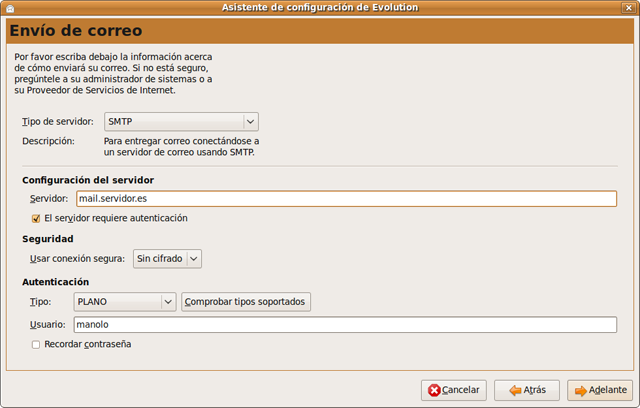The height and width of the screenshot is (408, 640).
Task: Click the left arrow icon on Atrás
Action: click(512, 390)
